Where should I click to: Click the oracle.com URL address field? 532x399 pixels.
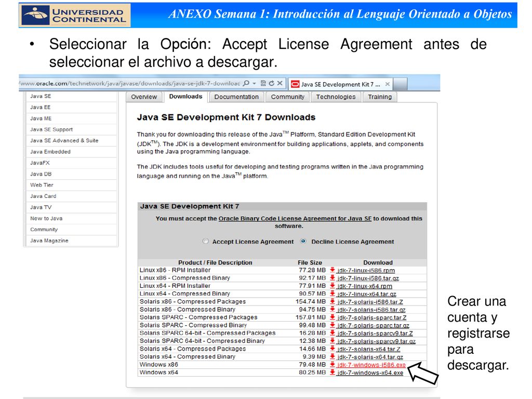click(x=130, y=84)
